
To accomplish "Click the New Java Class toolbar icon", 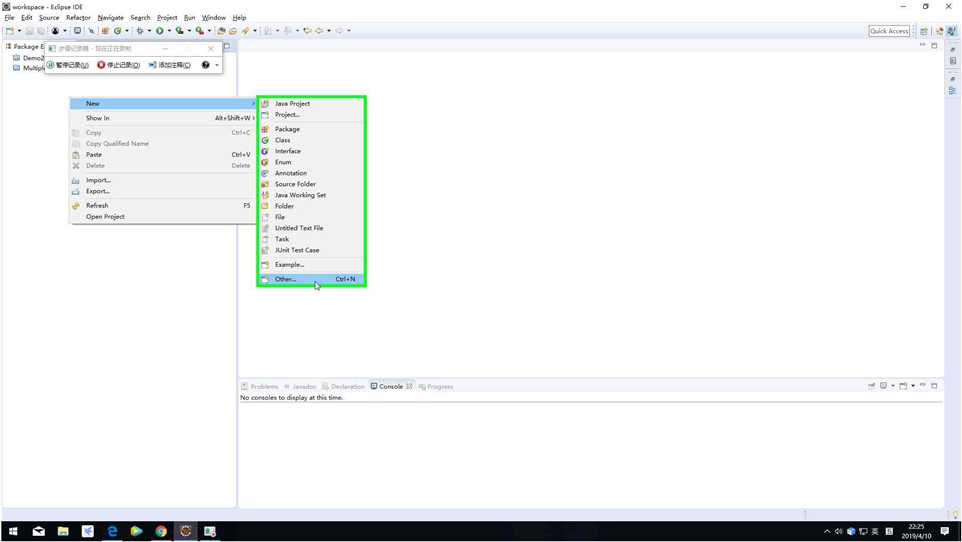I will pyautogui.click(x=117, y=31).
